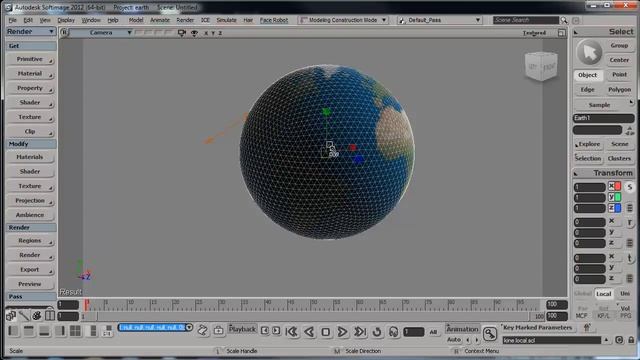Open the Camera view dropdown
The width and height of the screenshot is (640, 360).
pyautogui.click(x=100, y=33)
